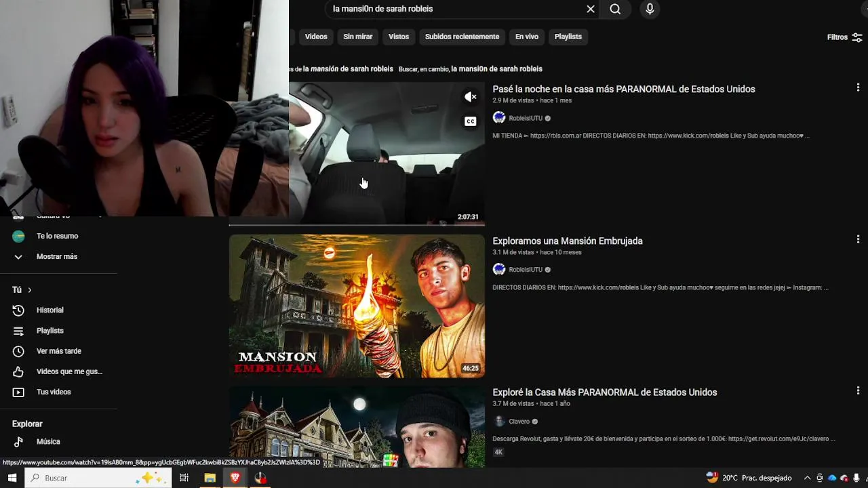Select the Playlists filter chip
Screen dimensions: 868x488
(568, 37)
